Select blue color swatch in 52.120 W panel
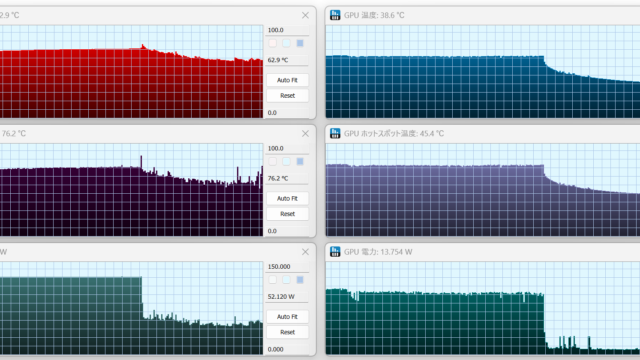The height and width of the screenshot is (360, 640). [300, 280]
